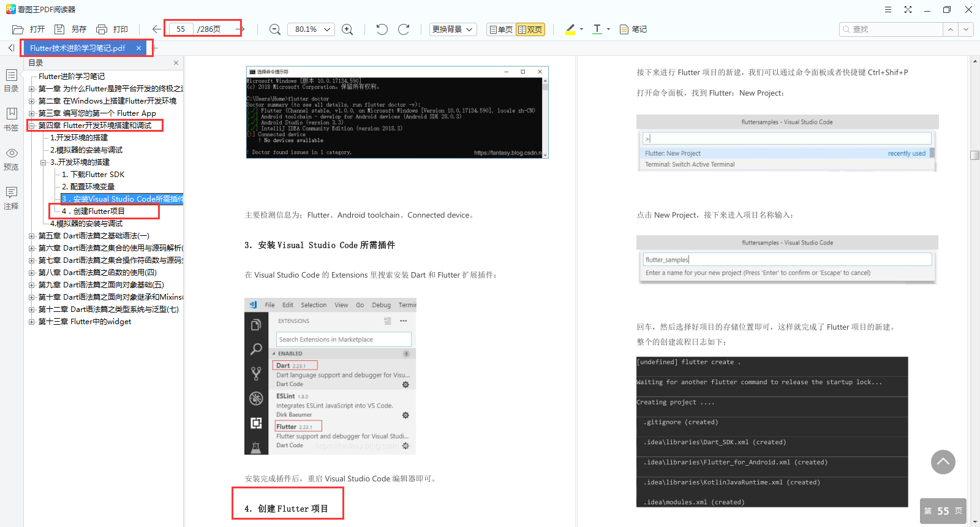Open the hamburger menu in title bar
The image size is (980, 527).
[x=888, y=9]
